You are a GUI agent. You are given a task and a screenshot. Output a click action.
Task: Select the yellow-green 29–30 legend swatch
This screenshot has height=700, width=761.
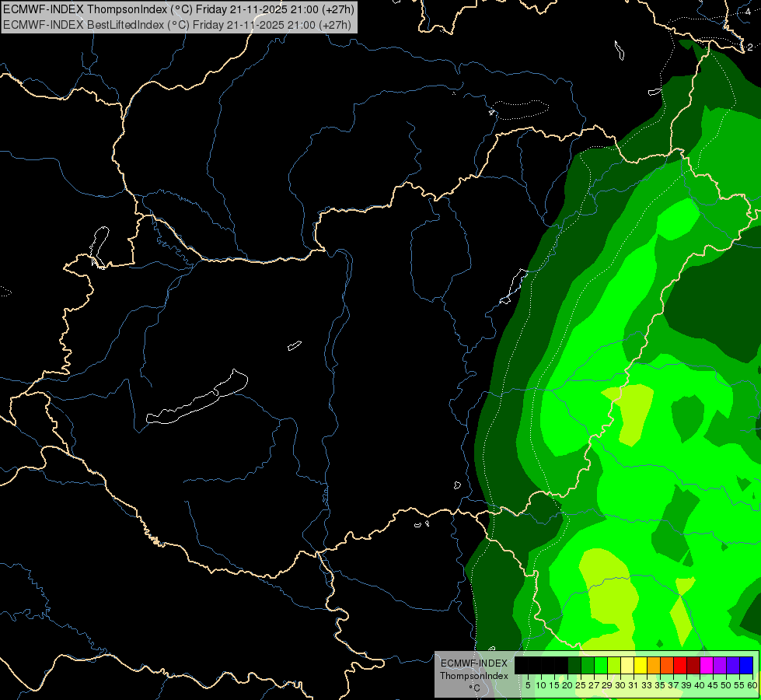click(614, 665)
